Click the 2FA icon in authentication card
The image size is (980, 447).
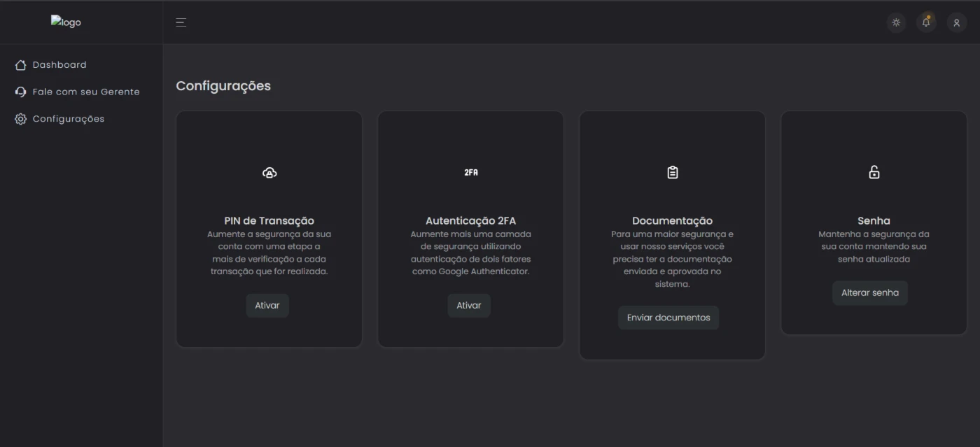click(470, 172)
